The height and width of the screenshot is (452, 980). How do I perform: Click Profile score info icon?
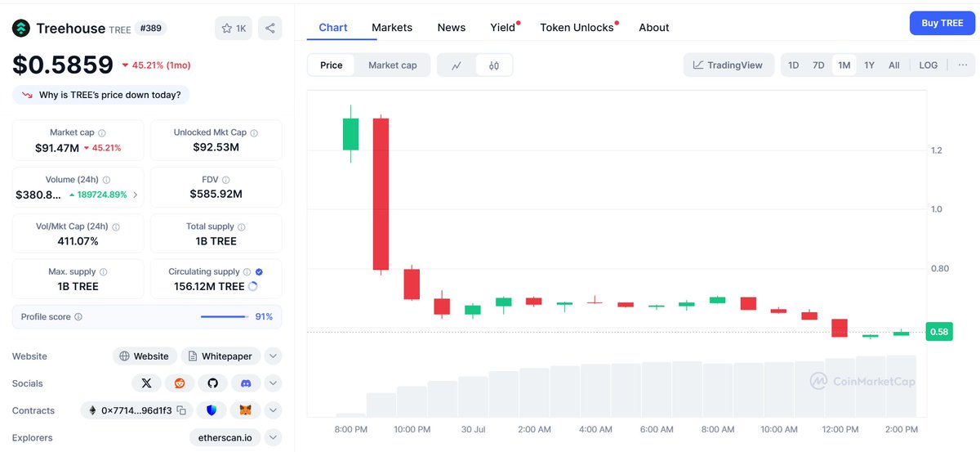(78, 316)
